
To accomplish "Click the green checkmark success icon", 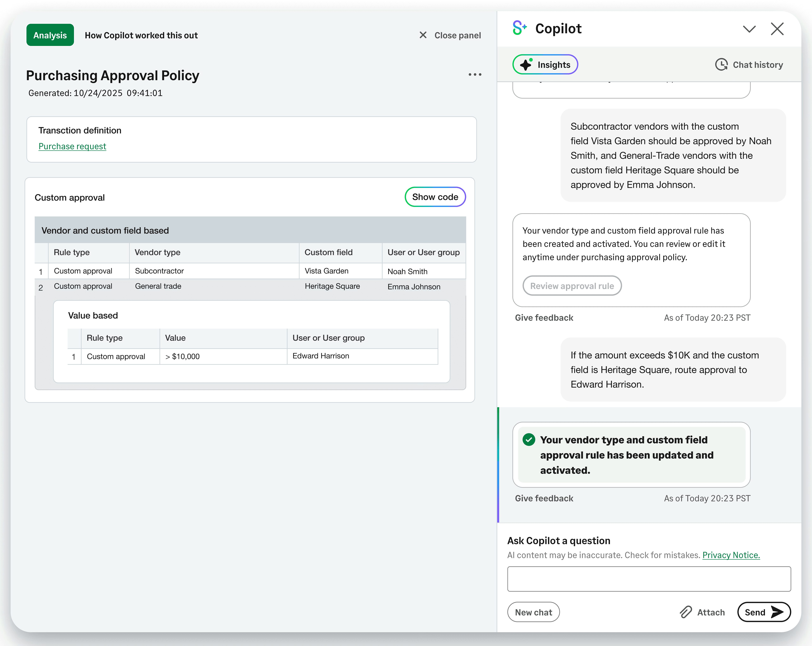I will click(529, 440).
